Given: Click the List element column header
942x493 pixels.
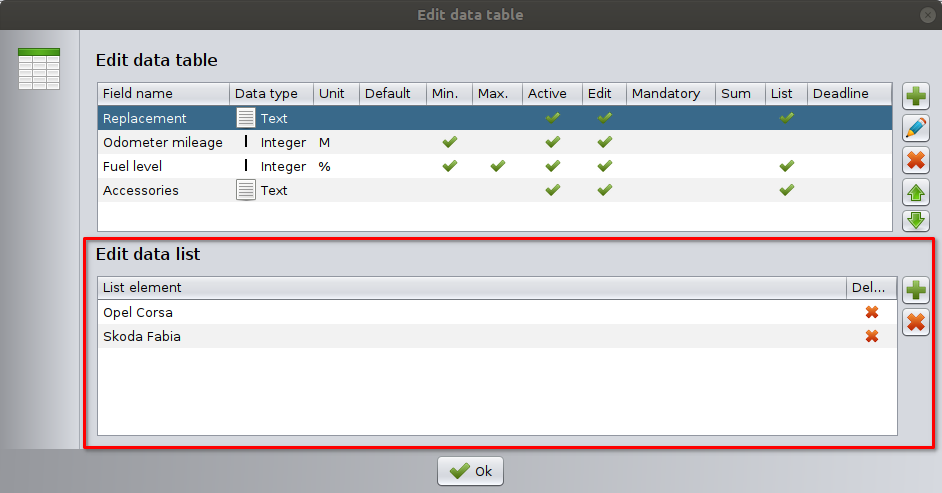Looking at the screenshot, I should coord(143,287).
